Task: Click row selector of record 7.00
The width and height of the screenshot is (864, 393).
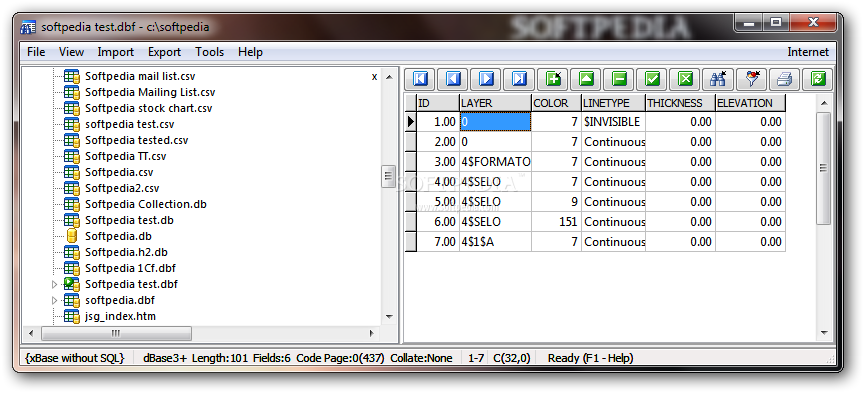Action: pyautogui.click(x=411, y=242)
